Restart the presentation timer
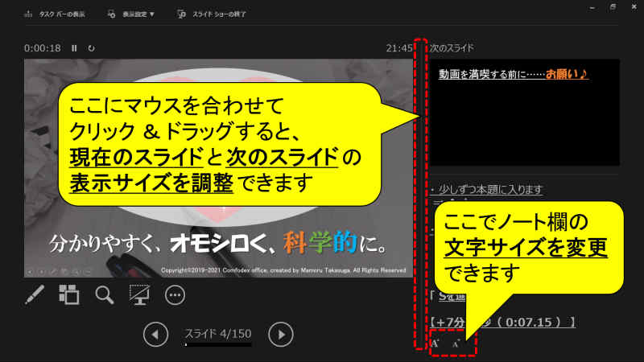The width and height of the screenshot is (644, 362). [x=91, y=48]
